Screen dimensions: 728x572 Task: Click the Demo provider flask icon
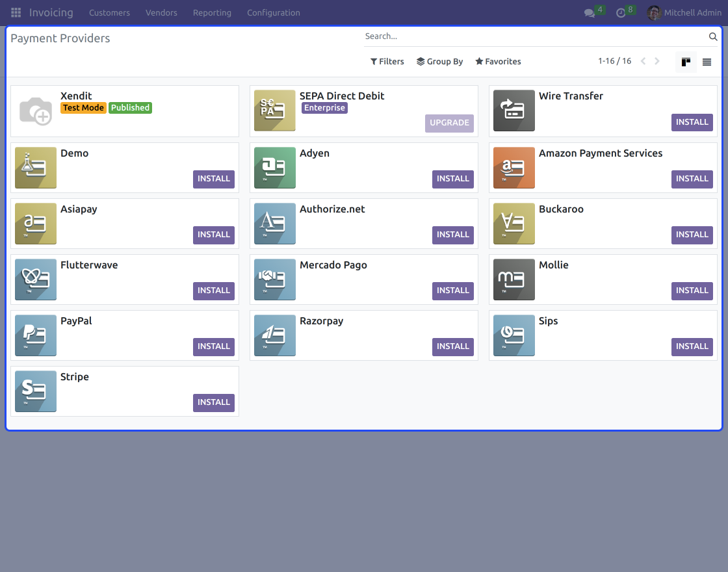36,168
